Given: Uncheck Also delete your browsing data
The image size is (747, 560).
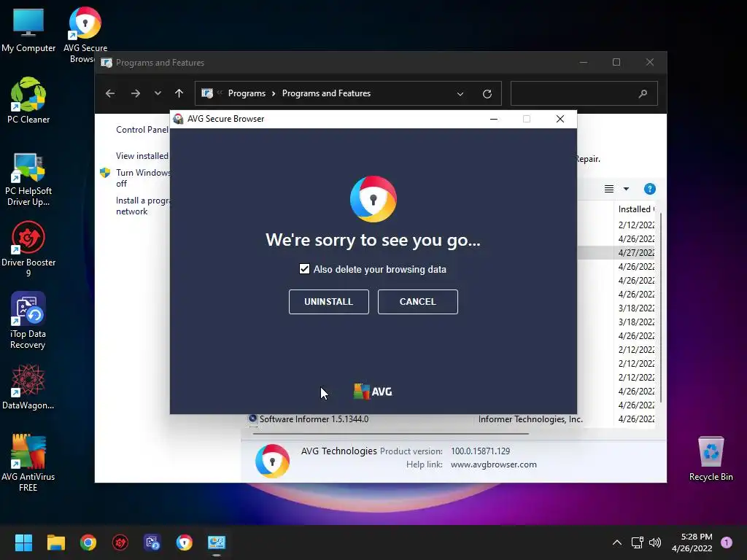Looking at the screenshot, I should 304,269.
